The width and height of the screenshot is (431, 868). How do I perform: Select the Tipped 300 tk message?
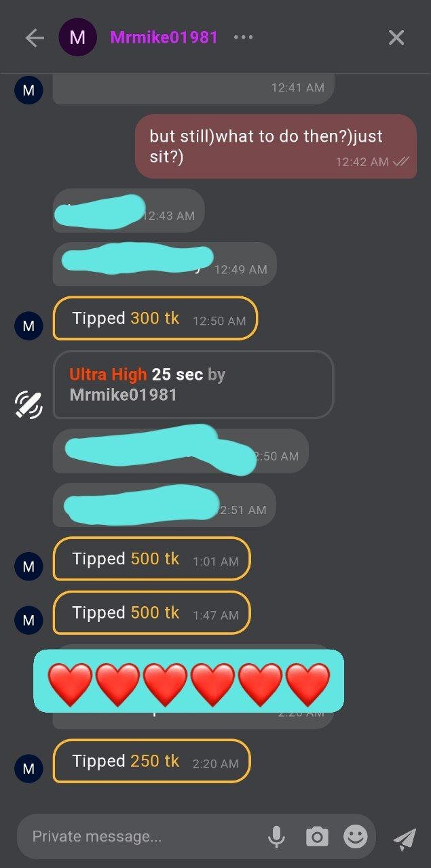[155, 318]
